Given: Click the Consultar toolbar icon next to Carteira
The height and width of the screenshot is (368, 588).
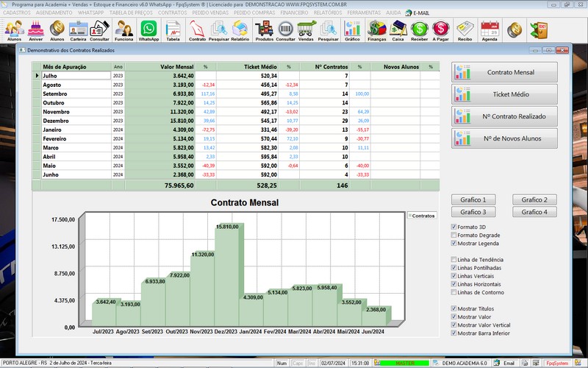Looking at the screenshot, I should click(99, 30).
